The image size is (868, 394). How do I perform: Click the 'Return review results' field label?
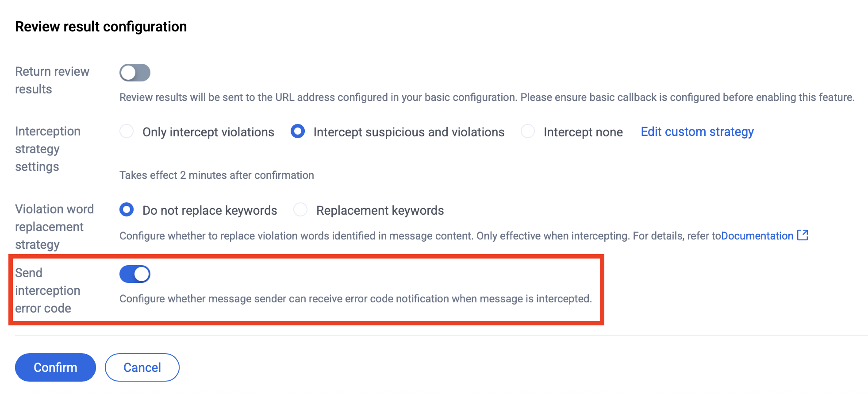pyautogui.click(x=52, y=80)
